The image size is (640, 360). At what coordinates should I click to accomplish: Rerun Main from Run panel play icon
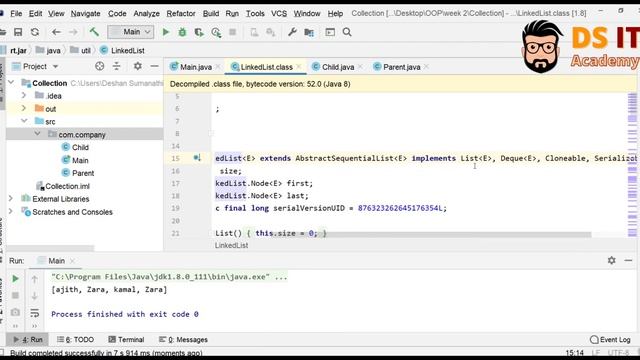16,279
